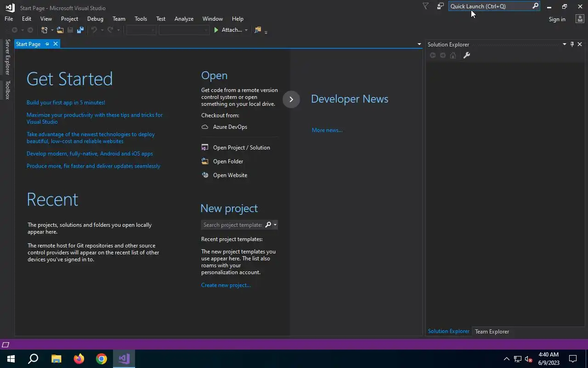Open Solution Explorer window position dropdown
Image resolution: width=588 pixels, height=368 pixels.
coord(565,44)
